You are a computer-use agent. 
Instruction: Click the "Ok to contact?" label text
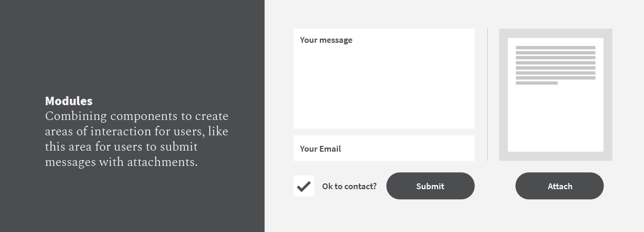(x=349, y=186)
